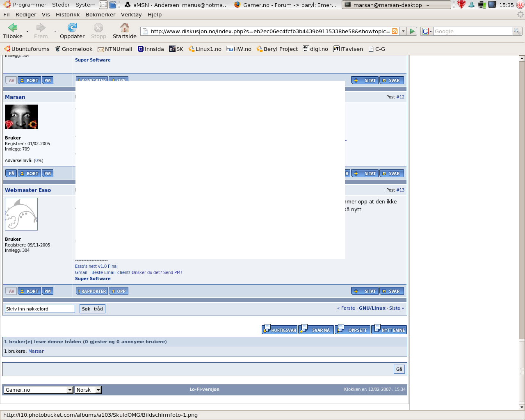Image resolution: width=525 pixels, height=420 pixels.
Task: Open the digi.no bookmark
Action: pyautogui.click(x=315, y=49)
